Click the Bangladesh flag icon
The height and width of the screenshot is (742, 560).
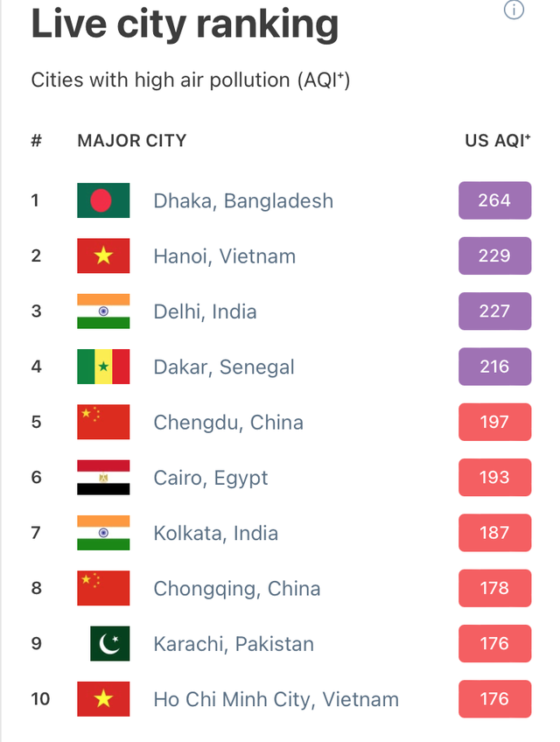pos(103,200)
